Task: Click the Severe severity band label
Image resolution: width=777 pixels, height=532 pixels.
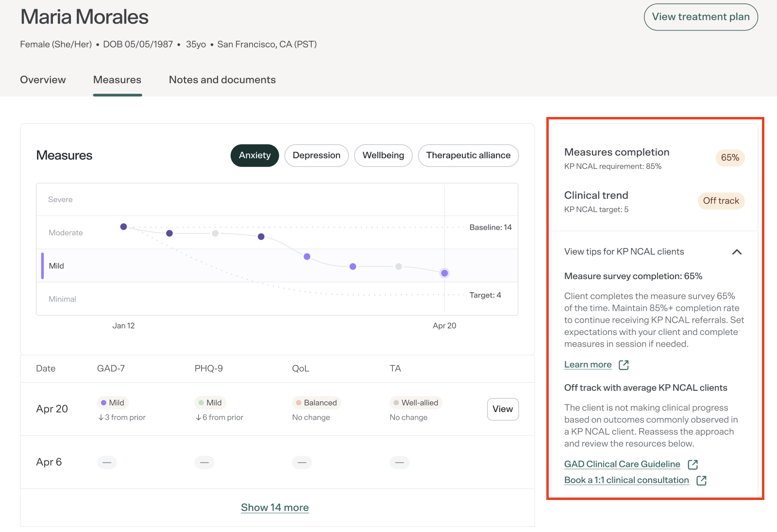Action: [60, 199]
